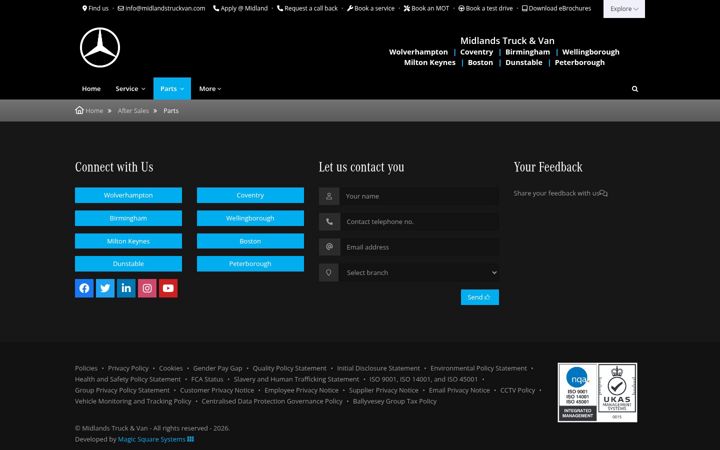Viewport: 720px width, 450px height.
Task: Open the Facebook social icon
Action: point(84,288)
